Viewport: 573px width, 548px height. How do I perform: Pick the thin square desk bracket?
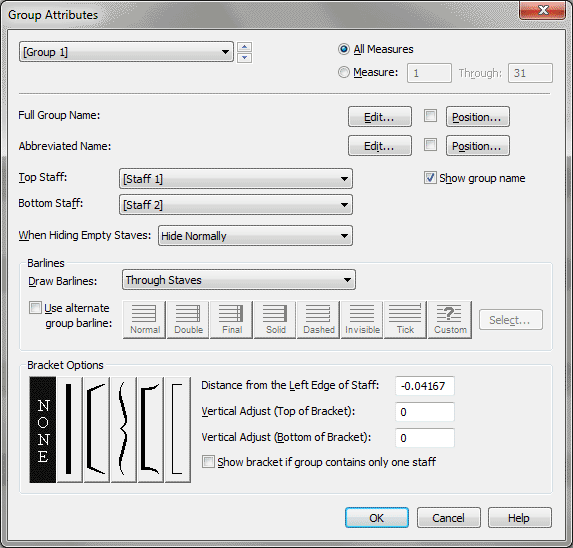click(178, 430)
